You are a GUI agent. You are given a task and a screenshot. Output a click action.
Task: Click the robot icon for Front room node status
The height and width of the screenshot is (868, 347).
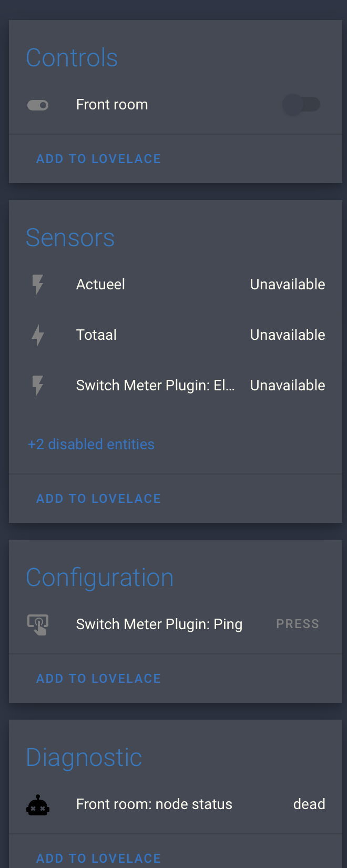pos(37,804)
